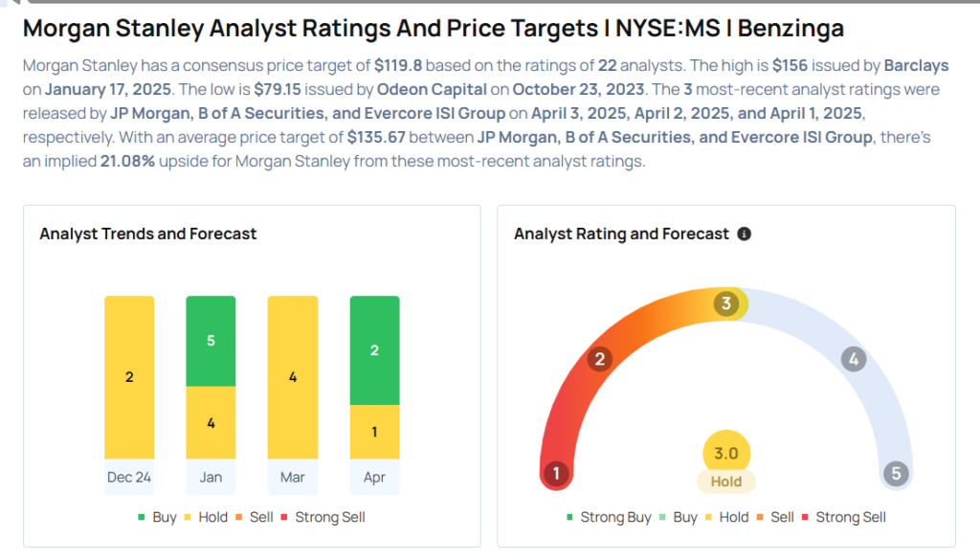Click the yellow Hold bar for Dec 24
The image size is (980, 560).
(129, 377)
